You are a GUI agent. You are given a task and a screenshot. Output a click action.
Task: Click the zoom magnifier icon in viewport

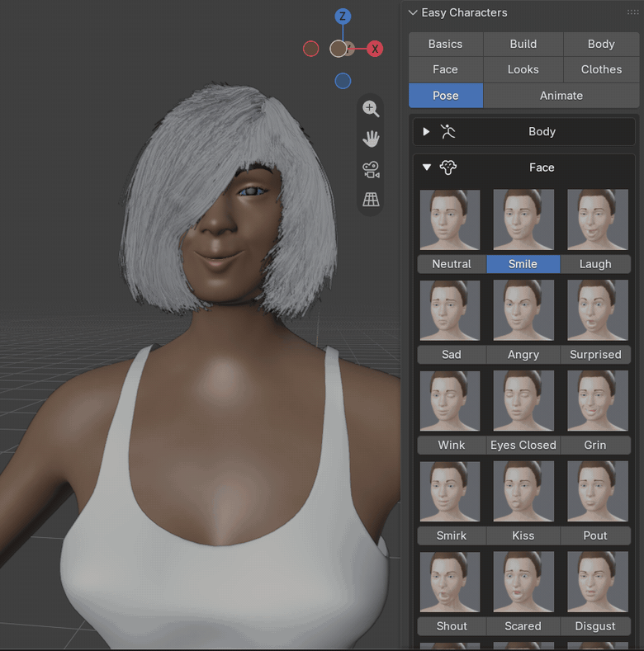pyautogui.click(x=371, y=109)
